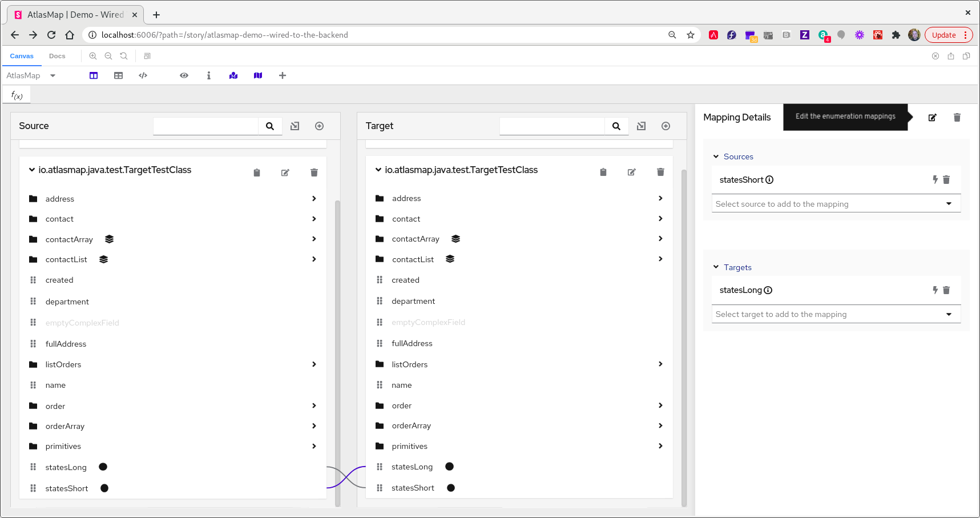Click the add new mapping plus icon

(282, 75)
